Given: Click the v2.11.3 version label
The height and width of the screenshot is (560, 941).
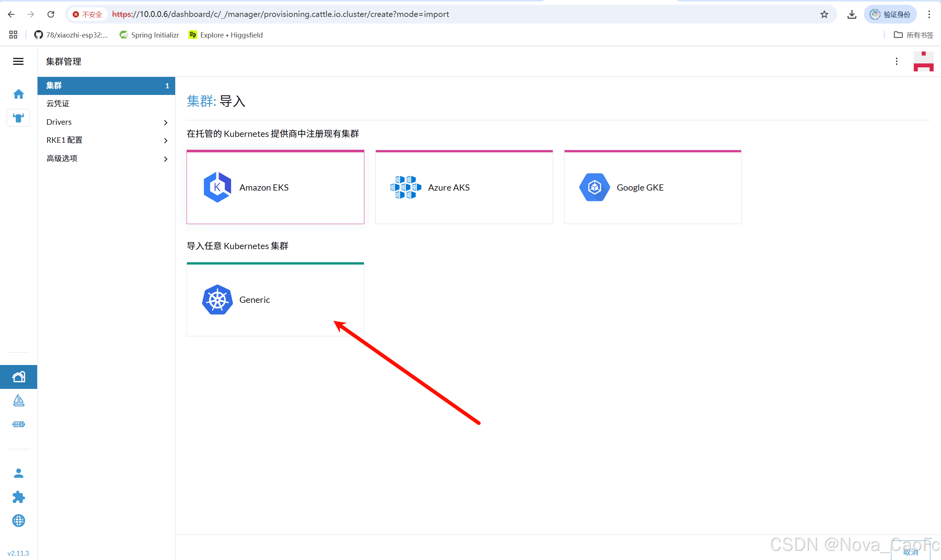Looking at the screenshot, I should (x=18, y=553).
